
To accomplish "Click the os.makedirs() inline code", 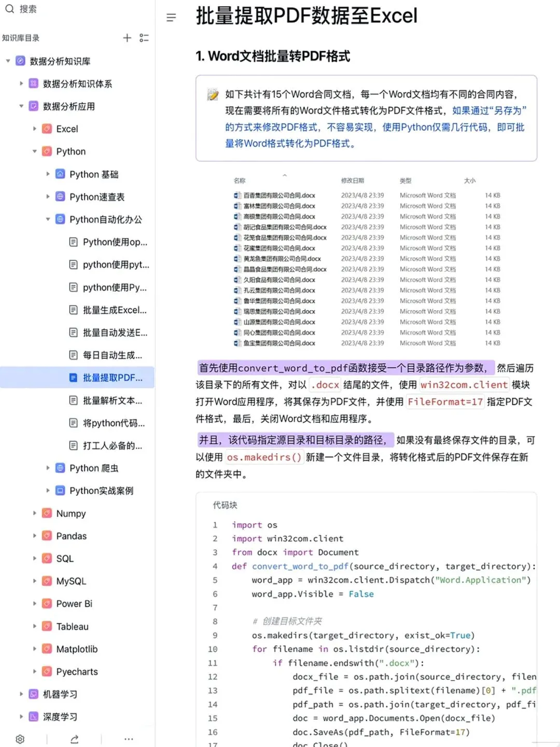I will tap(264, 458).
